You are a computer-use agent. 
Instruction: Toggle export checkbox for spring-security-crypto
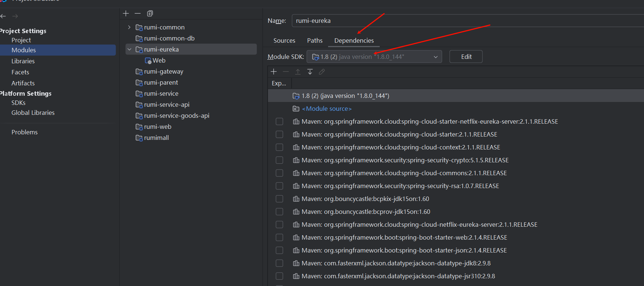pos(279,160)
